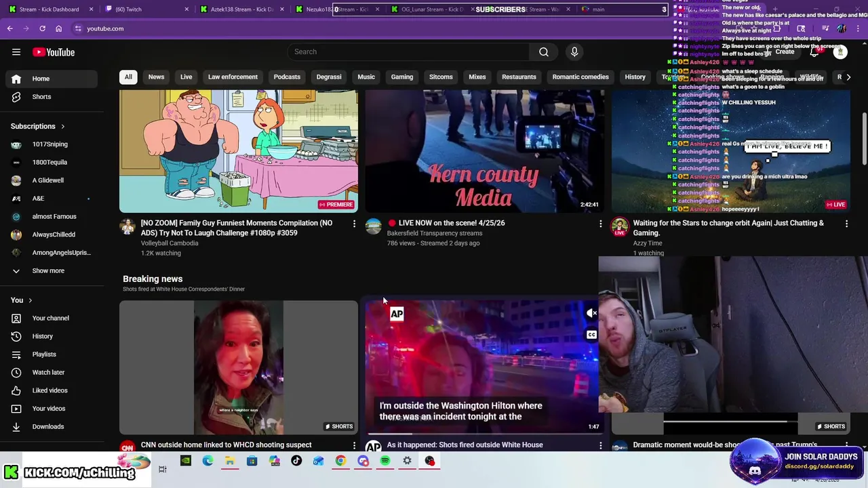Click the page vertical scrollbar
This screenshot has width=868, height=488.
coord(864,139)
